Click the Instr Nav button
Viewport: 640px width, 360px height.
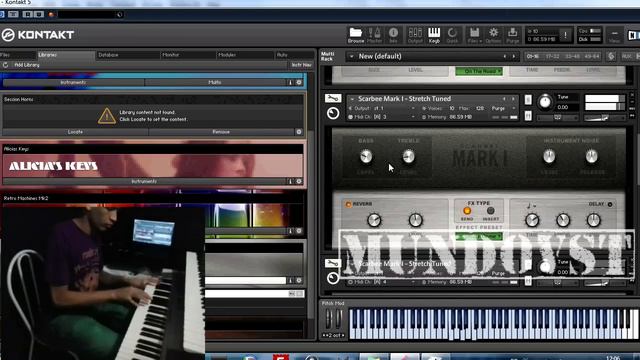301,65
